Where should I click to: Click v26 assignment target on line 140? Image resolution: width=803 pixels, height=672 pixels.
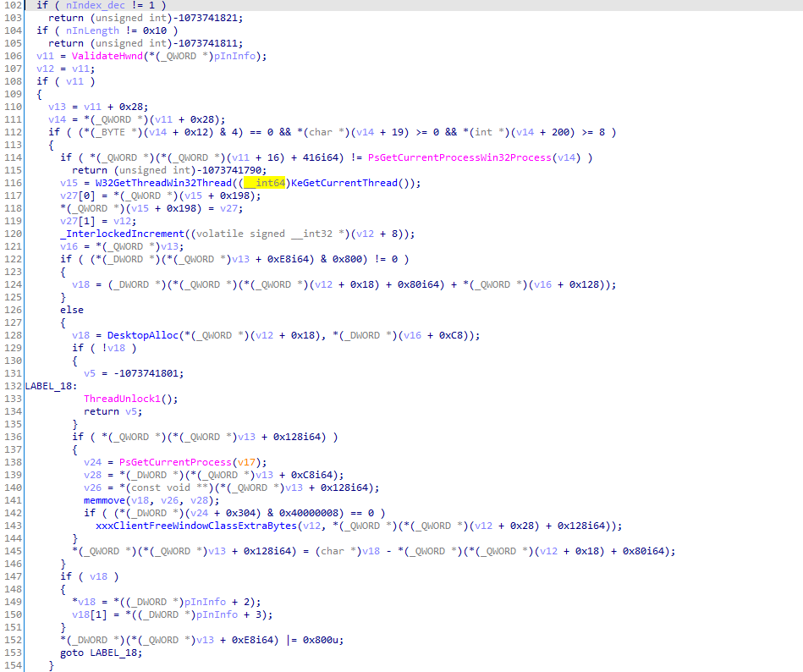pyautogui.click(x=92, y=487)
